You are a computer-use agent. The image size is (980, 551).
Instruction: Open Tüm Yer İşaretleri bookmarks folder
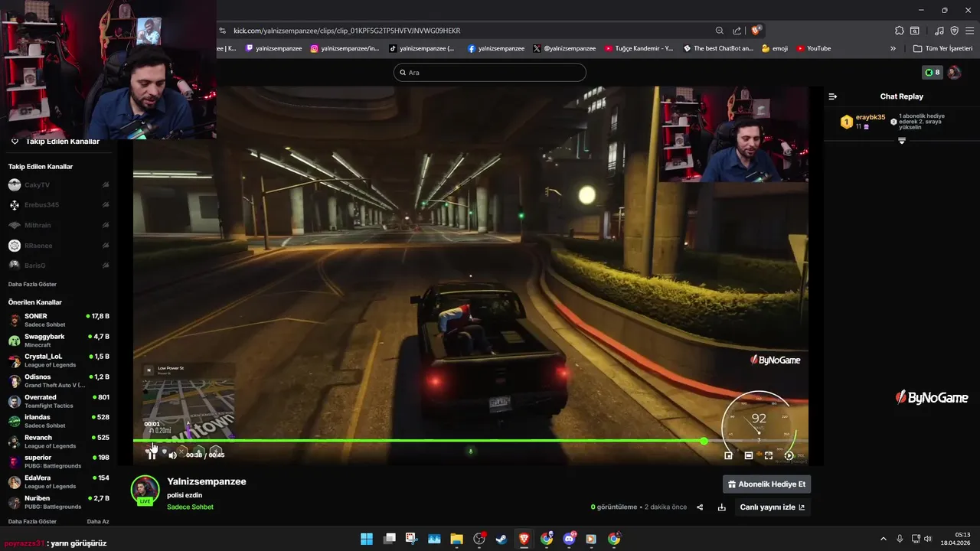click(x=942, y=48)
